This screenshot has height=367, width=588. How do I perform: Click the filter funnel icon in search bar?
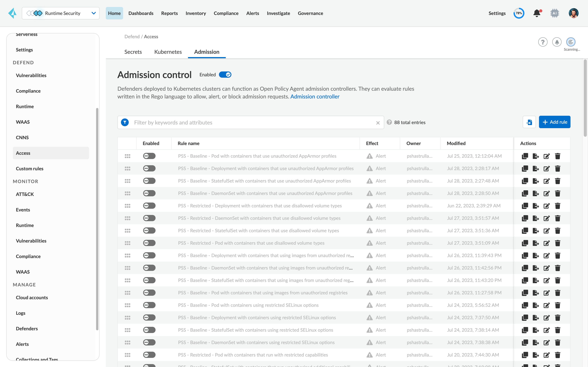pos(125,122)
